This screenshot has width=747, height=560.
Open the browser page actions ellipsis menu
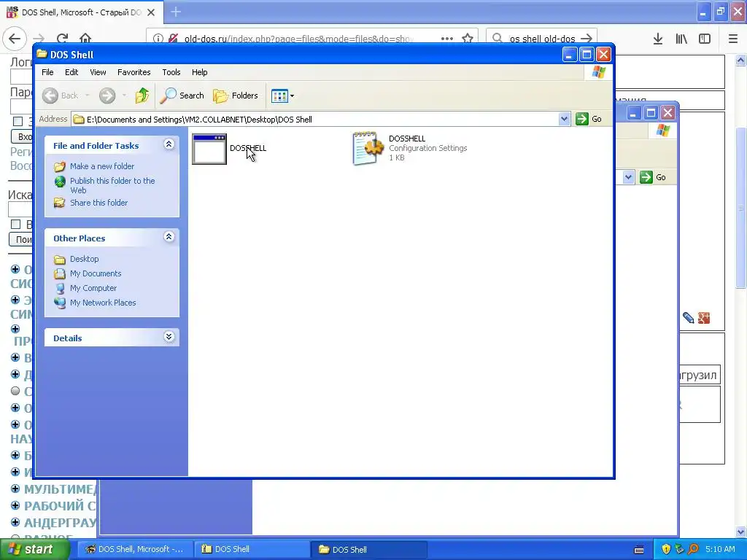coord(447,38)
